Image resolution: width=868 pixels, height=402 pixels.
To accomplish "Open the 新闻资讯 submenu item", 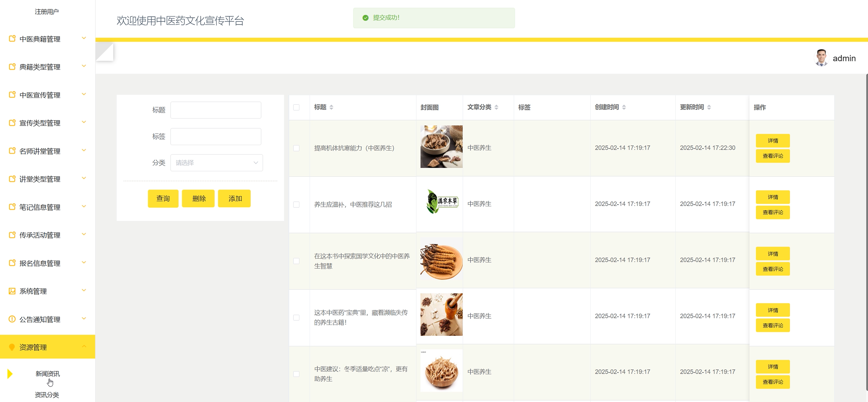I will click(x=48, y=373).
